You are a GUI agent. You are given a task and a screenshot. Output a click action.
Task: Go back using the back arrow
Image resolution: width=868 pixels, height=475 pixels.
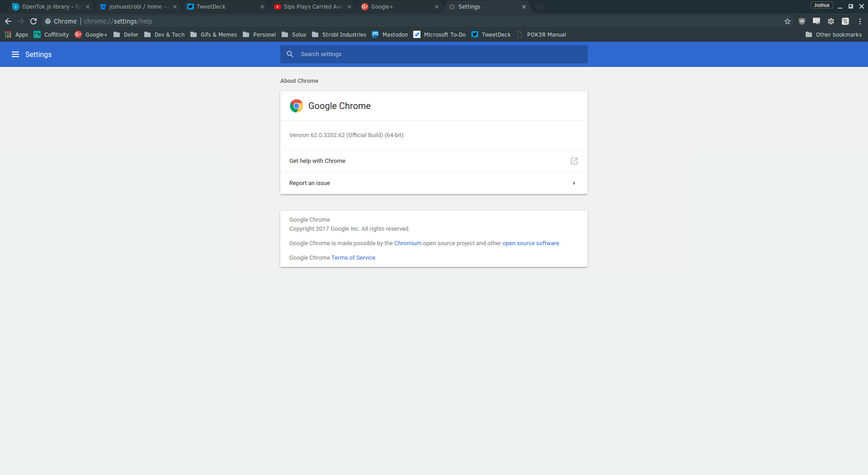[8, 21]
